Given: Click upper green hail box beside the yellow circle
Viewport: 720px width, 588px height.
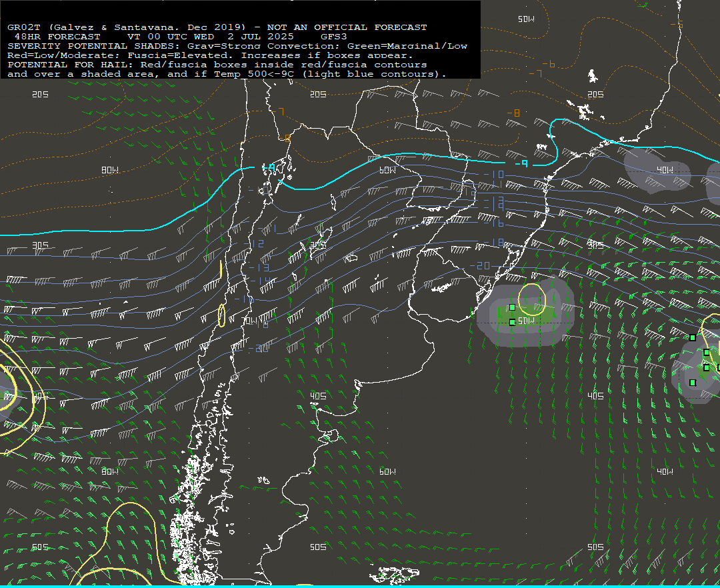Looking at the screenshot, I should [x=513, y=307].
